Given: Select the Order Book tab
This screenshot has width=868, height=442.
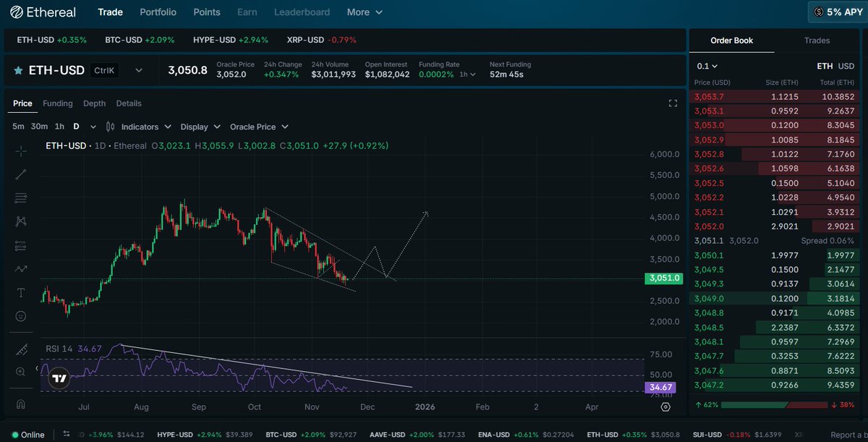Looking at the screenshot, I should pos(733,41).
